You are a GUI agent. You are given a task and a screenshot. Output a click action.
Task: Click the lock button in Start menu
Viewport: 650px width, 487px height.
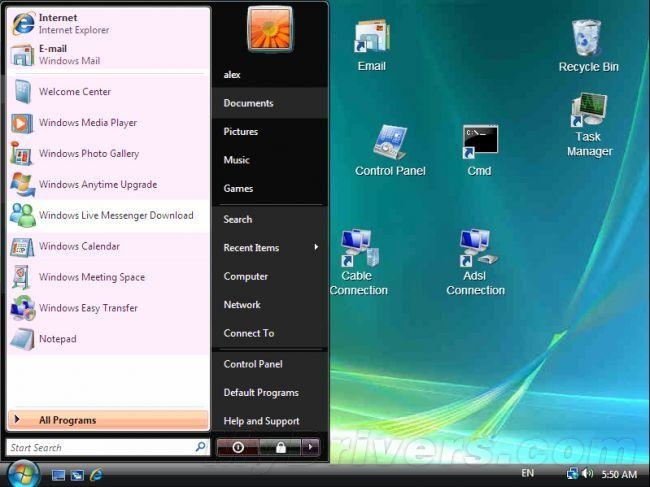(281, 447)
